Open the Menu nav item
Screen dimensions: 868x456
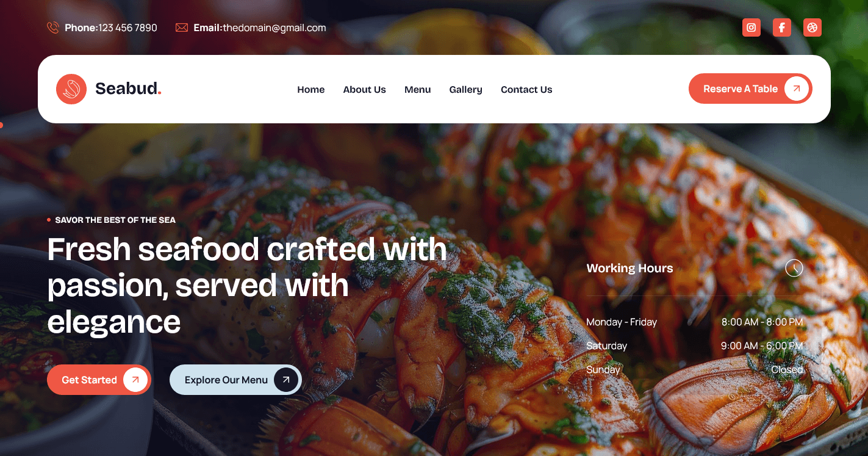(x=418, y=90)
